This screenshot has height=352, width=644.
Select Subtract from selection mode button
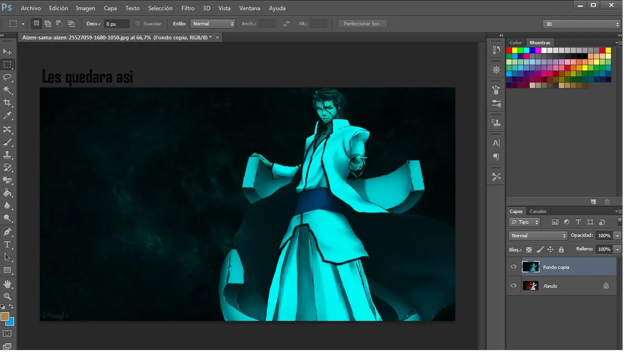[x=59, y=23]
